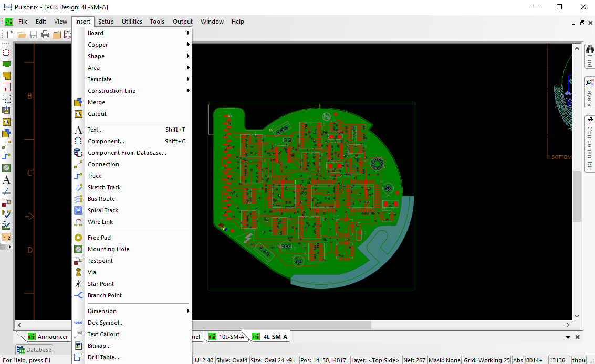Click the Open folder toolbar icon

(22, 35)
